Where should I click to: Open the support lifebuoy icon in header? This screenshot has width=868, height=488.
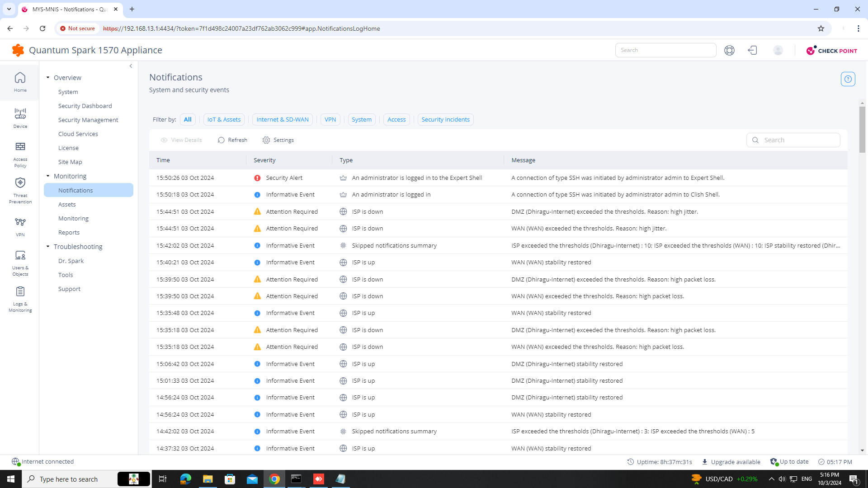pyautogui.click(x=729, y=50)
